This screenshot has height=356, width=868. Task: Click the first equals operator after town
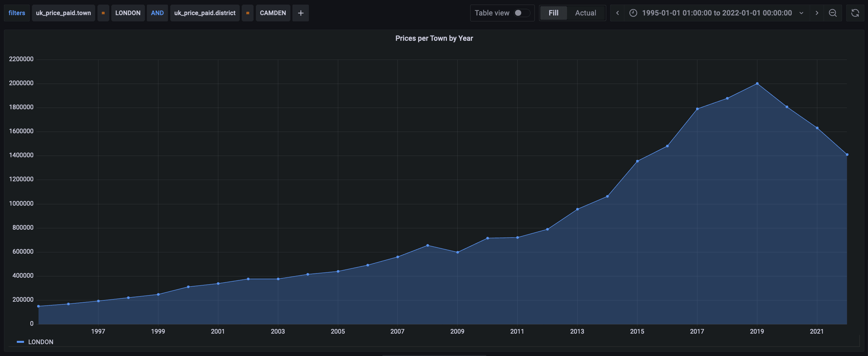pos(103,13)
